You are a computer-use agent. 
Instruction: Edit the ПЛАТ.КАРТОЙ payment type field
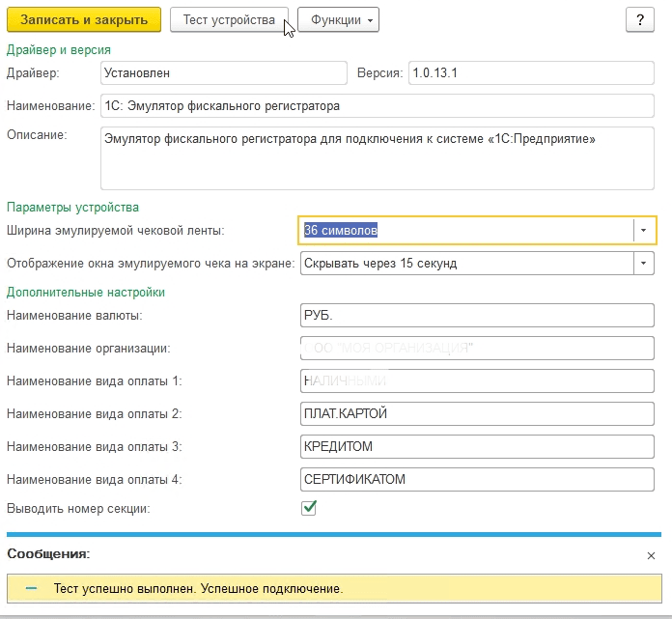point(477,414)
